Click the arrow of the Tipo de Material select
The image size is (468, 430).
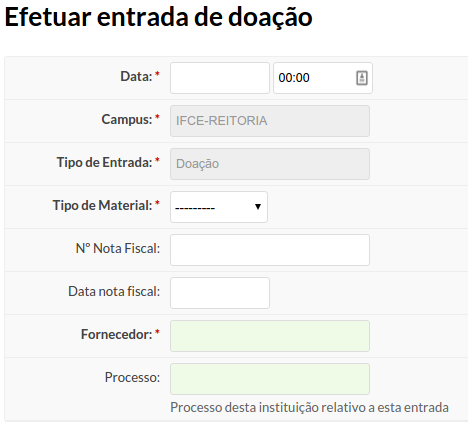[x=257, y=207]
